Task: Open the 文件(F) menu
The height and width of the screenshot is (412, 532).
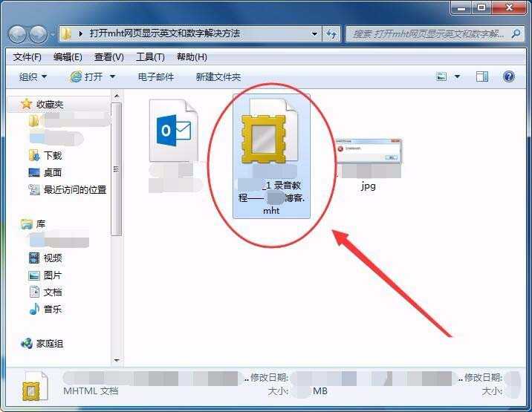Action: click(x=27, y=57)
